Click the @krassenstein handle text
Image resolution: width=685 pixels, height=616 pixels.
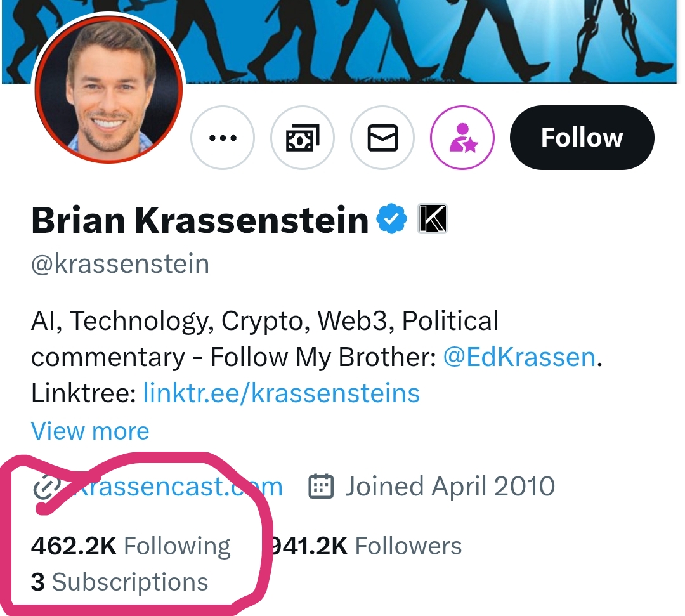(x=120, y=263)
